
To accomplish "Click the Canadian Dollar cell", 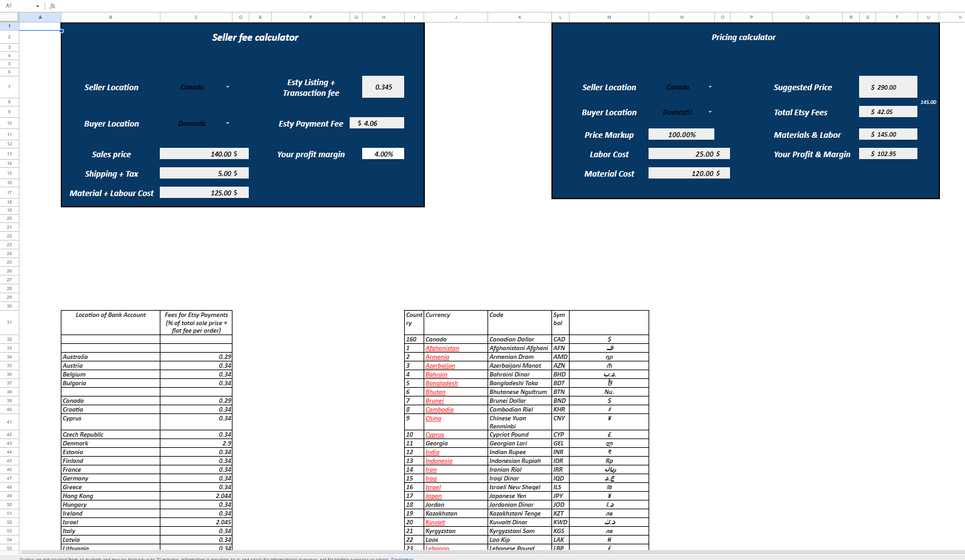I will [x=519, y=340].
